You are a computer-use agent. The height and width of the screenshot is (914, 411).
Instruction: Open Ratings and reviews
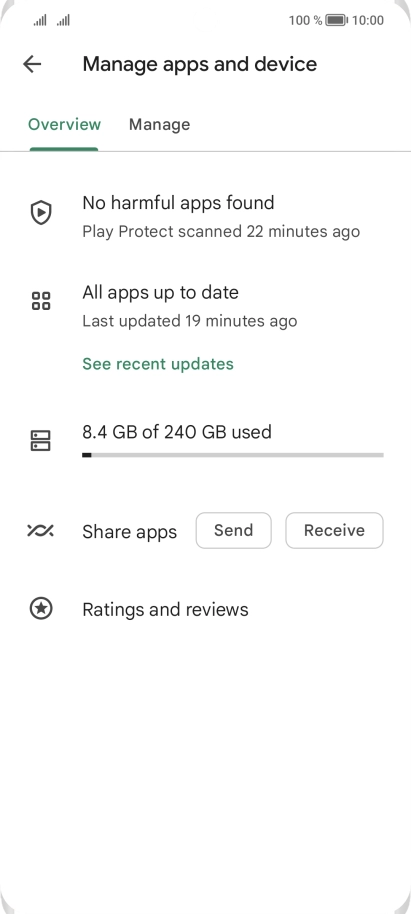pyautogui.click(x=205, y=609)
